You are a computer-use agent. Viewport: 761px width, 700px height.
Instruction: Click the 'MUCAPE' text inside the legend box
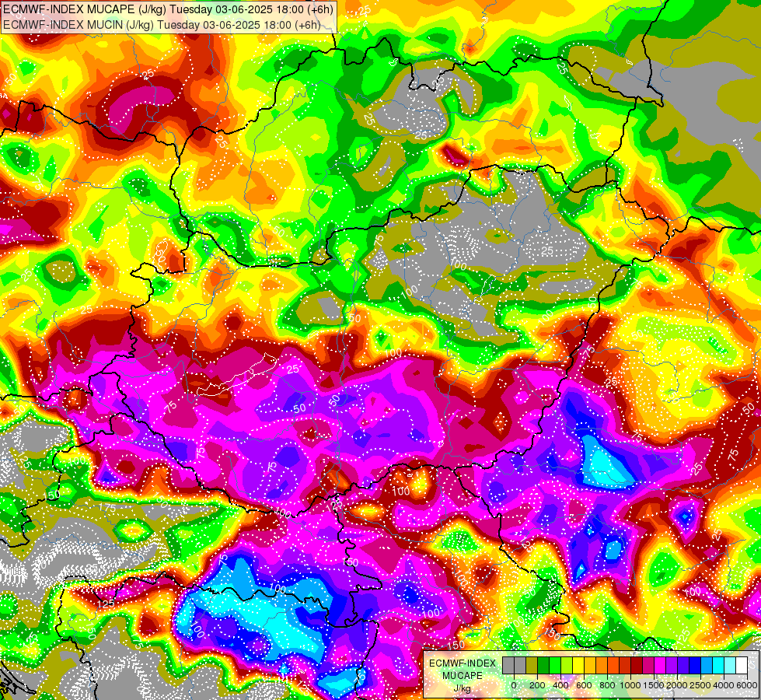(x=463, y=676)
